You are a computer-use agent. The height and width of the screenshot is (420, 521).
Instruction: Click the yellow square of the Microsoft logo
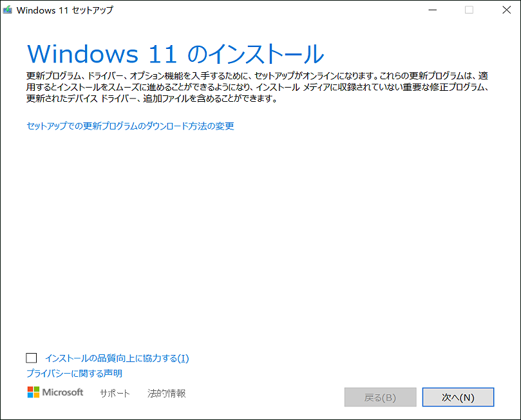[37, 395]
